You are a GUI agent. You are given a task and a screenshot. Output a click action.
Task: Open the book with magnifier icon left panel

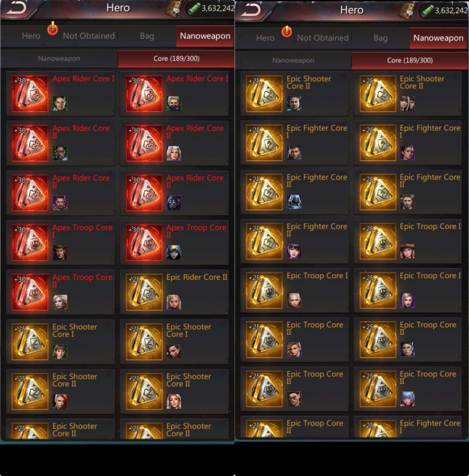173,9
